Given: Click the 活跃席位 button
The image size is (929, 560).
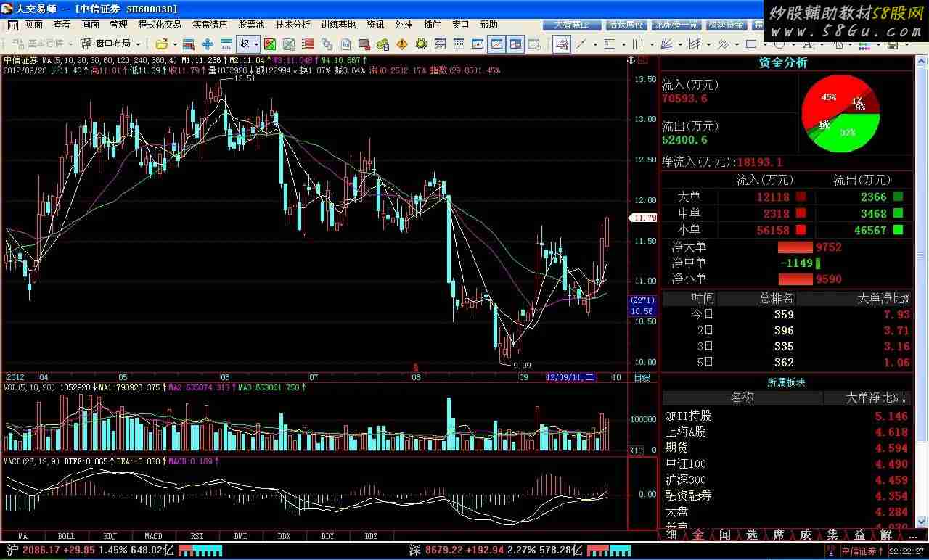Looking at the screenshot, I should pyautogui.click(x=626, y=25).
